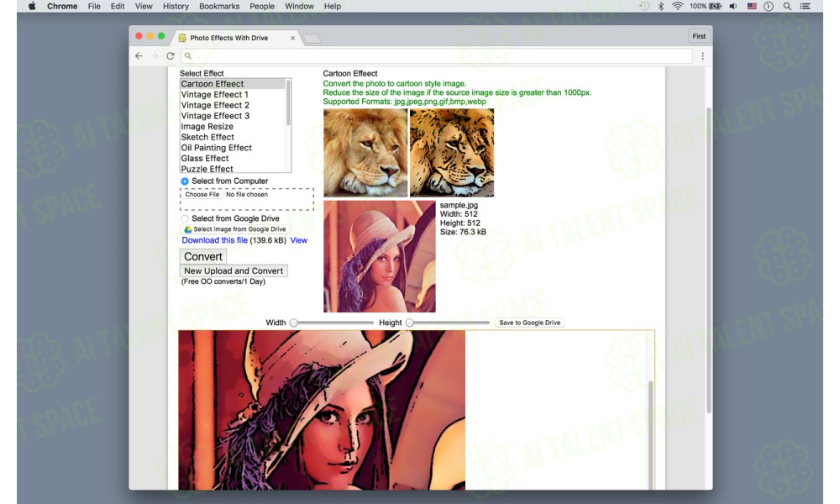This screenshot has height=504, width=840.
Task: Adjust the Height slider handle
Action: pos(410,323)
